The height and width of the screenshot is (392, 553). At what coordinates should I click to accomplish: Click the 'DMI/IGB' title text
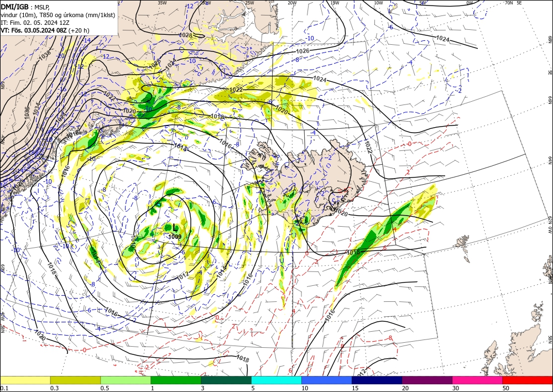[x=14, y=6]
